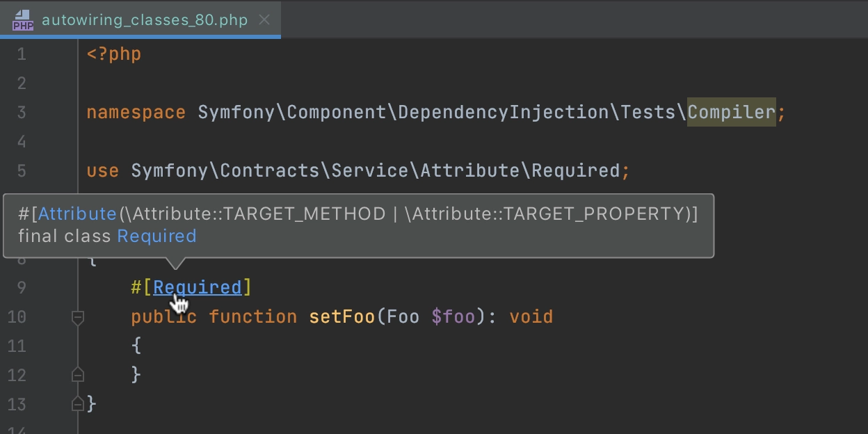Click the 'final class' text in the popup
Screen dimensions: 868x434
click(x=65, y=236)
